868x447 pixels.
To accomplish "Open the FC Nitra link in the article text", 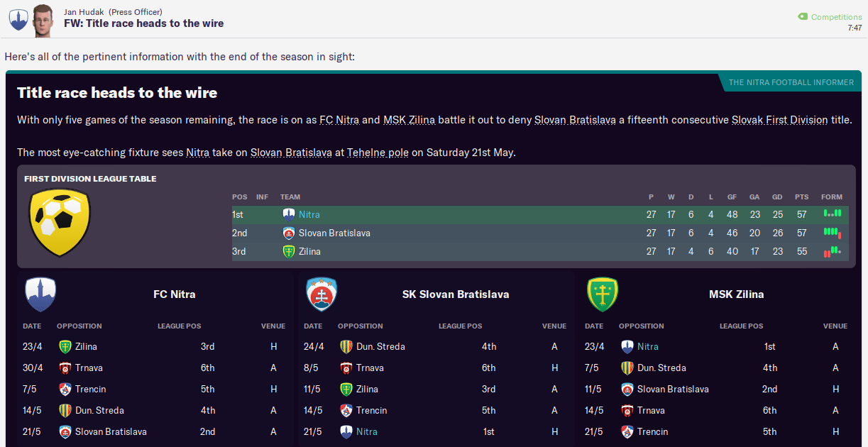I will coord(339,120).
